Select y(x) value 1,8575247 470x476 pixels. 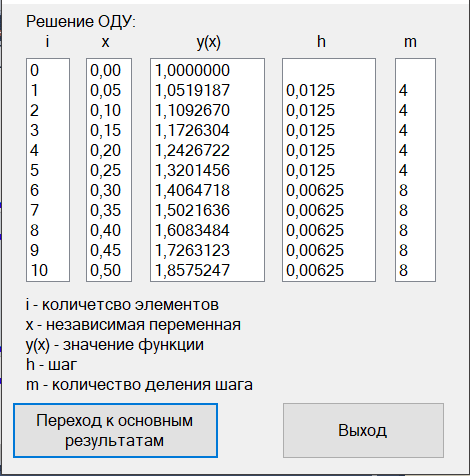[192, 270]
